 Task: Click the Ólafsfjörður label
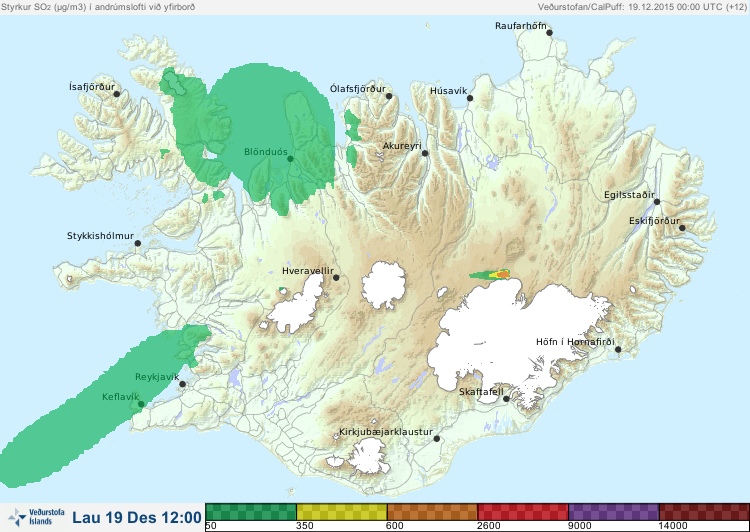(x=358, y=89)
